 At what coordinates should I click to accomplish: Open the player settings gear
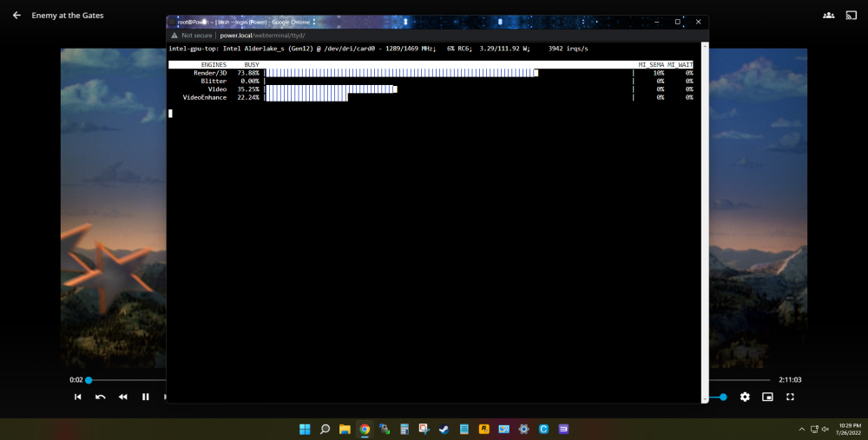[x=745, y=397]
